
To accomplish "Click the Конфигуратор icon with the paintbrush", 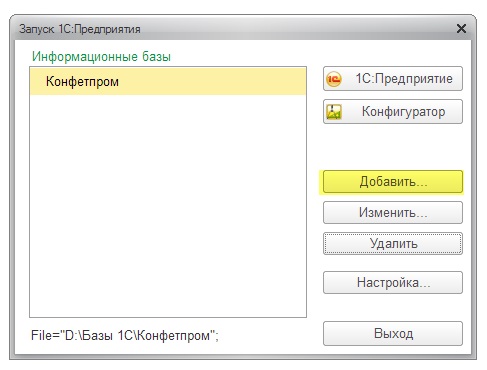I will pyautogui.click(x=334, y=112).
